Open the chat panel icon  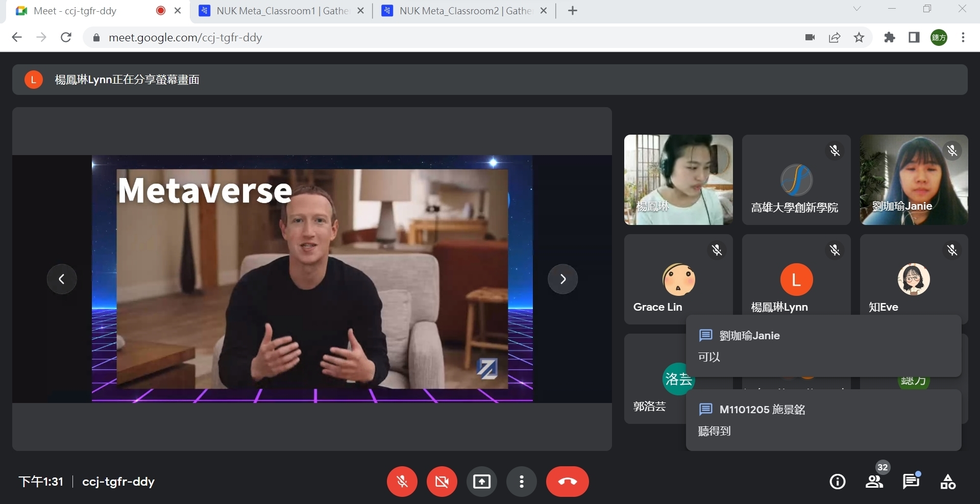(911, 482)
